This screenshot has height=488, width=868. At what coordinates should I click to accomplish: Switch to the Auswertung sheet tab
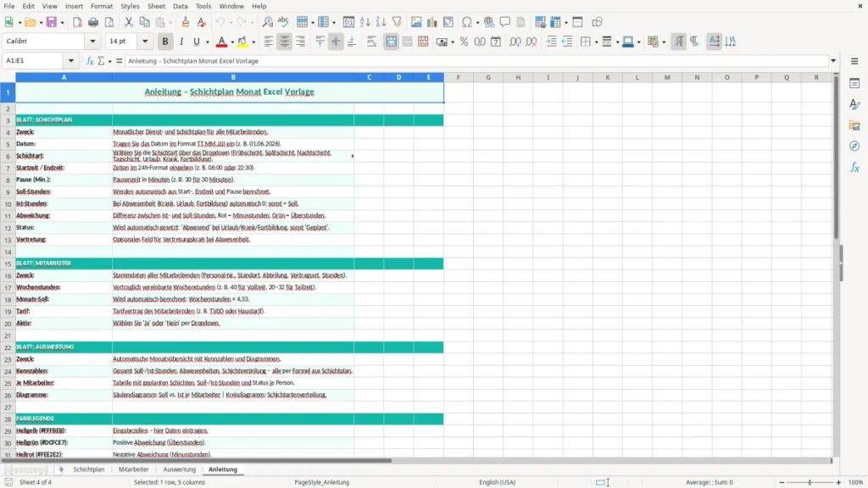(180, 469)
